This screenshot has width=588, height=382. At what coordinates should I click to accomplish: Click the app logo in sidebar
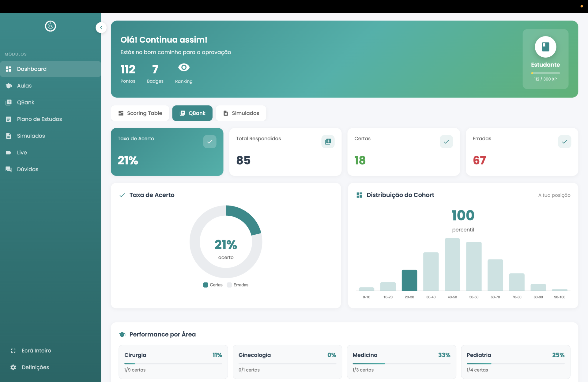point(51,26)
